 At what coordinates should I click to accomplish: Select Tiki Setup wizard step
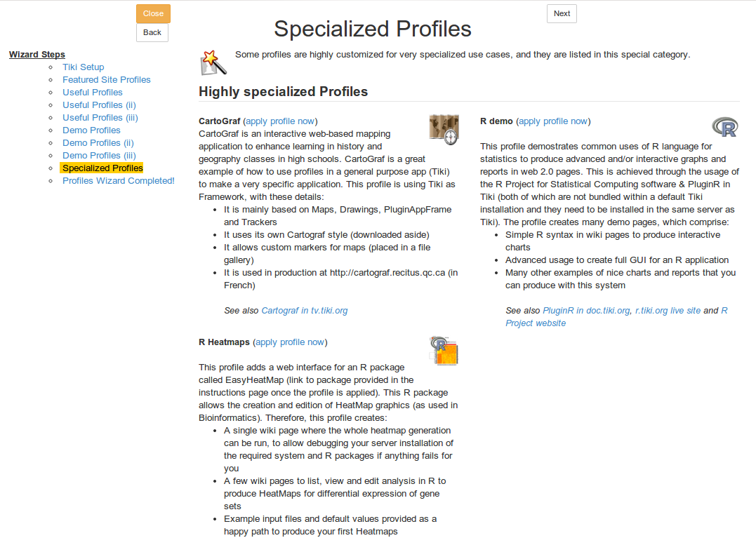click(84, 67)
